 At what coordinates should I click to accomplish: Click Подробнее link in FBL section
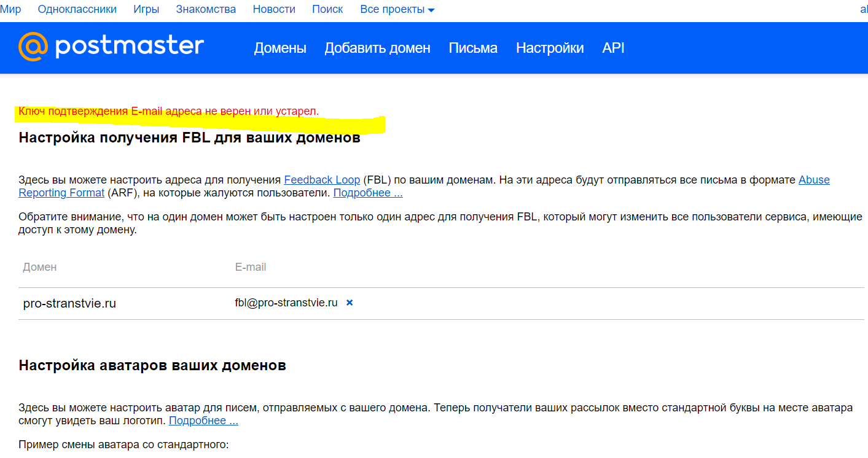point(368,193)
